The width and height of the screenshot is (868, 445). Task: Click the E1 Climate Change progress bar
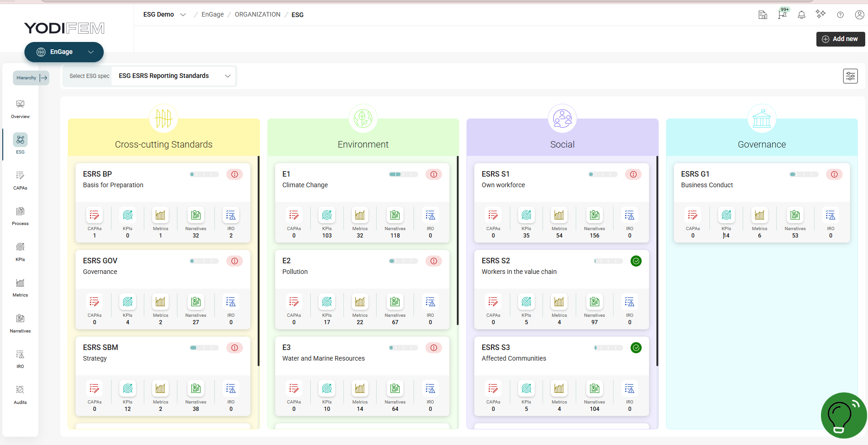point(403,174)
